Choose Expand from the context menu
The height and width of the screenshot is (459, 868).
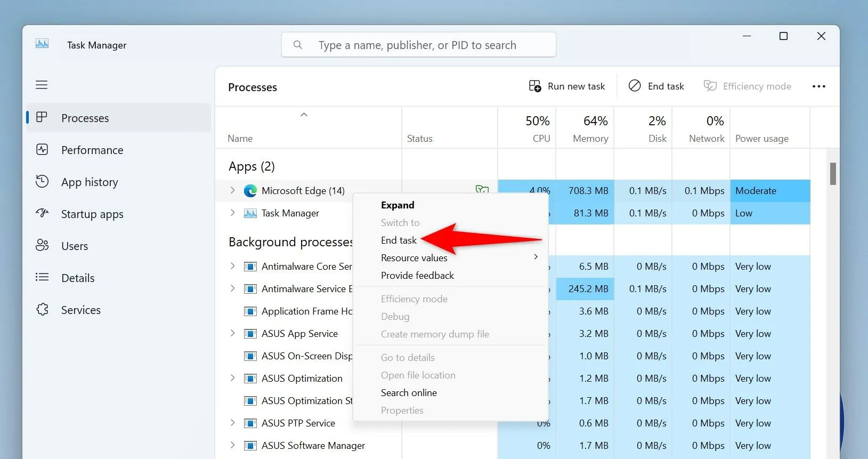(451, 205)
